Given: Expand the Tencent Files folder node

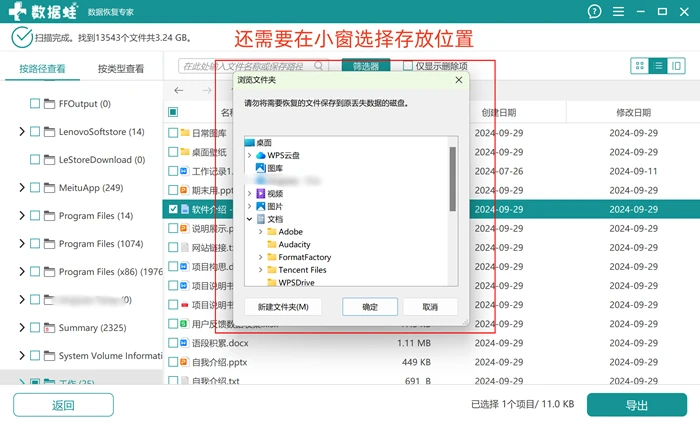Looking at the screenshot, I should coord(261,270).
